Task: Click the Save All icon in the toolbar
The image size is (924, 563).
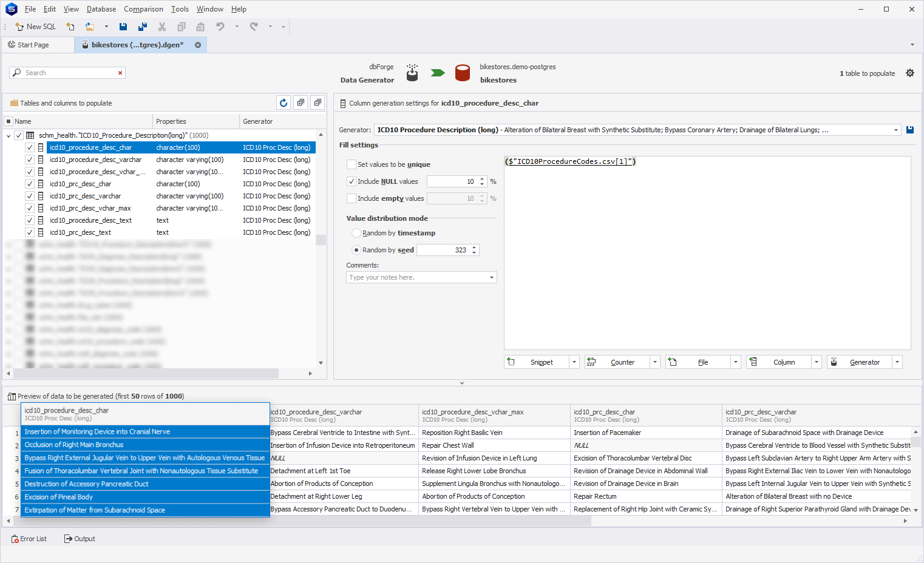Action: point(143,27)
